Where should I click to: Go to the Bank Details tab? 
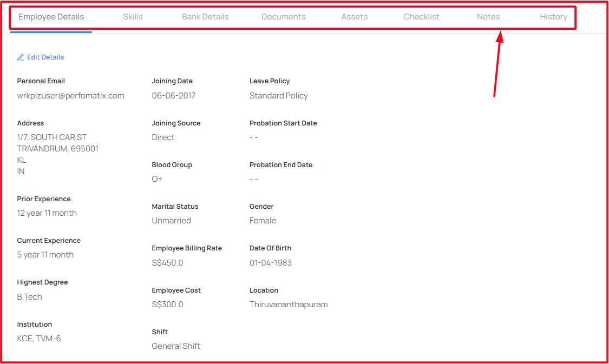coord(205,17)
